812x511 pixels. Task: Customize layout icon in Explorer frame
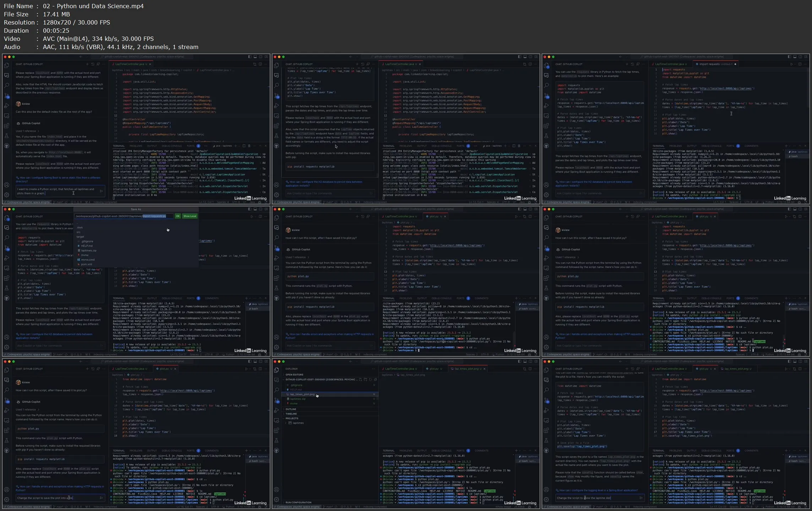[536, 361]
